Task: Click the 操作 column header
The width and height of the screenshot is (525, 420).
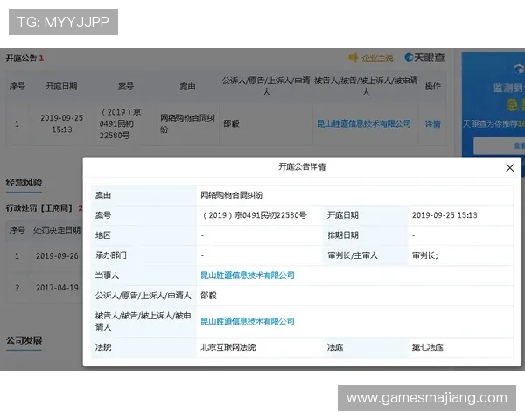Action: [432, 86]
